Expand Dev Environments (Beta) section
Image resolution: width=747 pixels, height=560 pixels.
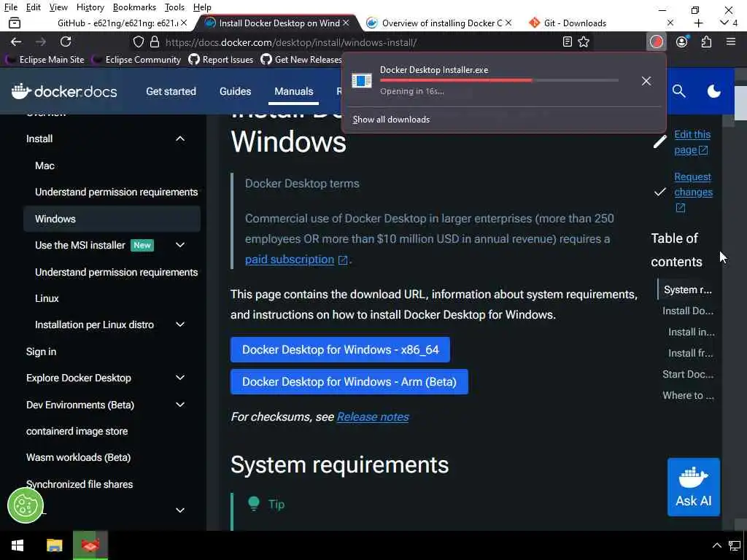tap(180, 404)
